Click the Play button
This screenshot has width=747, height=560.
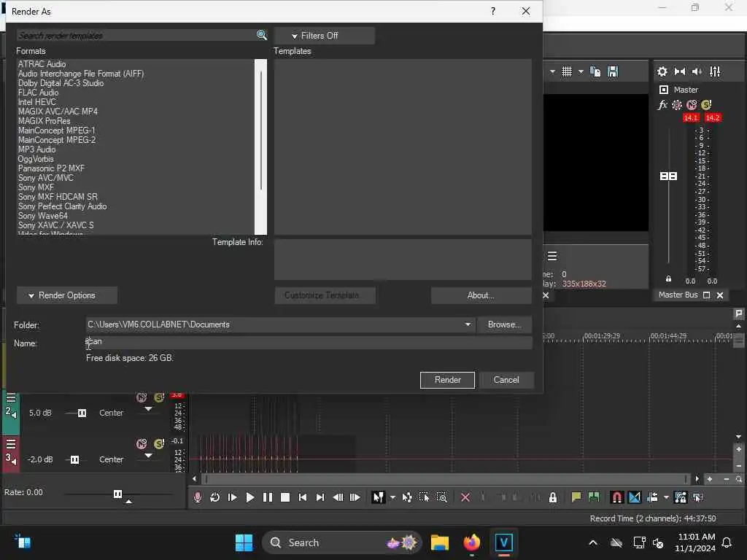tap(249, 497)
